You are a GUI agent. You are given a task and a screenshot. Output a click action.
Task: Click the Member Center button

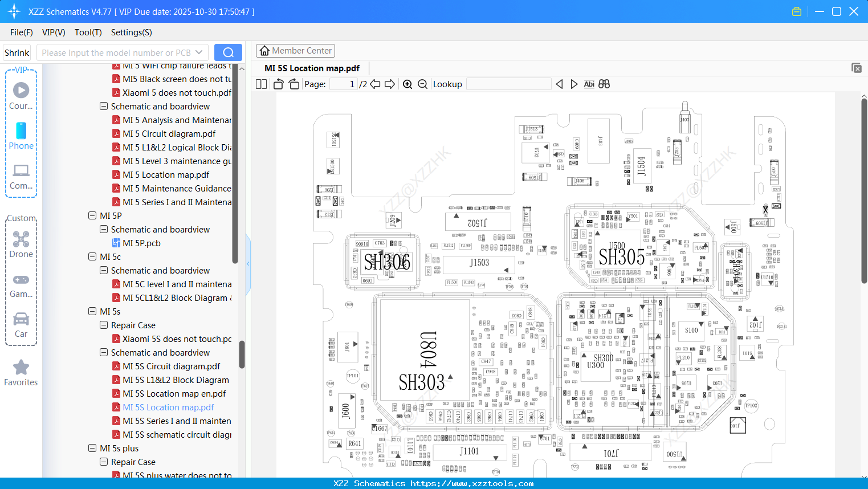tap(295, 50)
